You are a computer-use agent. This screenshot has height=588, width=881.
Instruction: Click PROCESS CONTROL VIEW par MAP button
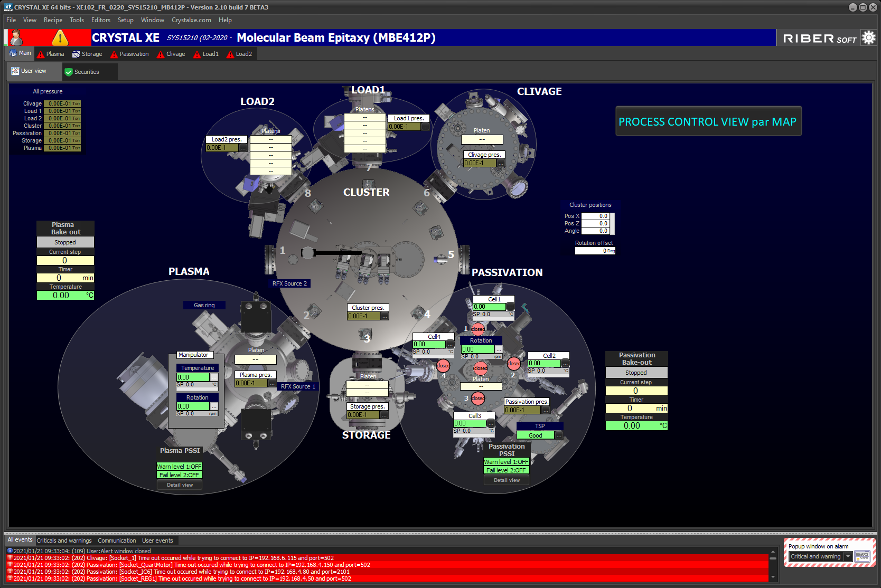pos(708,121)
